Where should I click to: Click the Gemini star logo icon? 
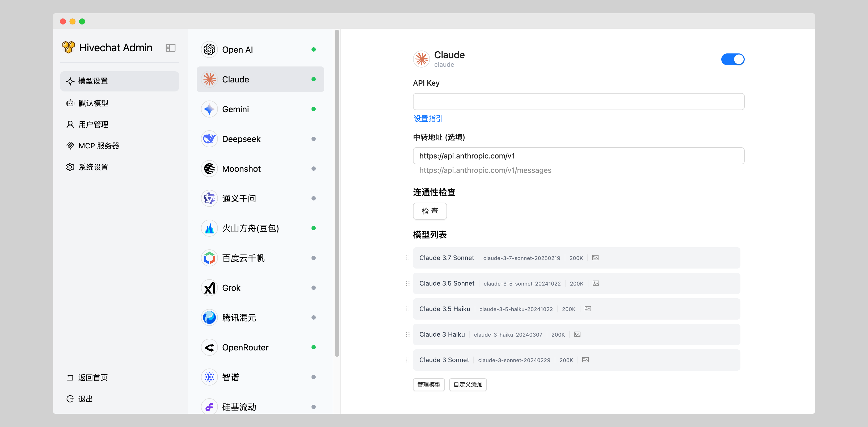pos(209,109)
